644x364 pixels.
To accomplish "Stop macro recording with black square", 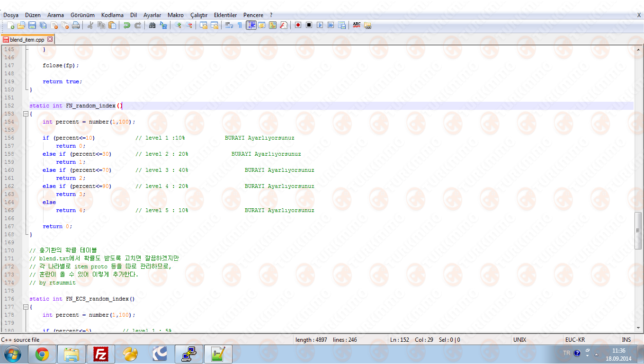I will pos(309,25).
